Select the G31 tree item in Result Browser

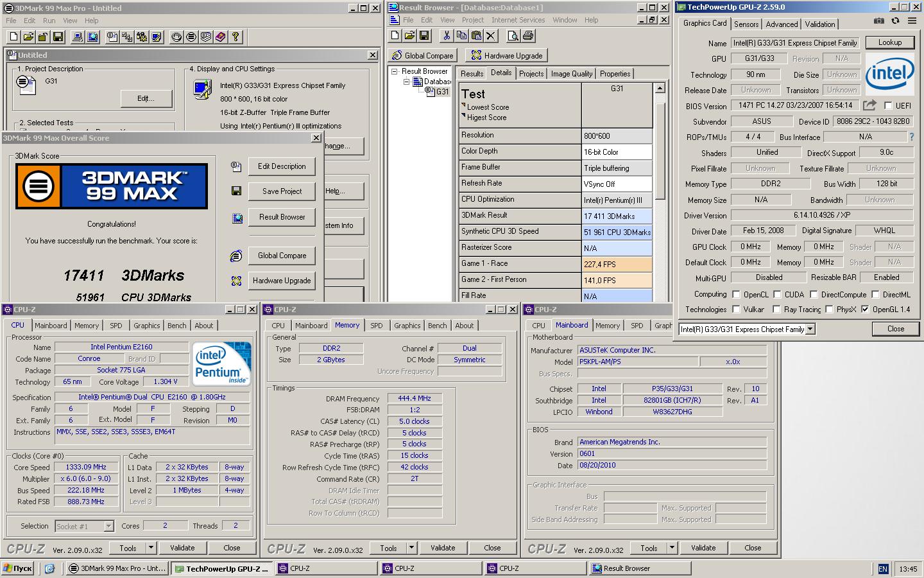443,92
